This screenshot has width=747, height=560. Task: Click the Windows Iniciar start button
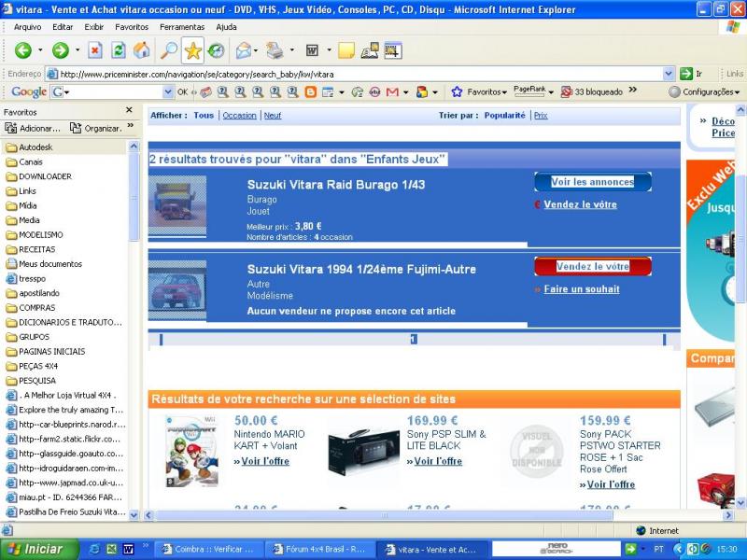[x=39, y=549]
